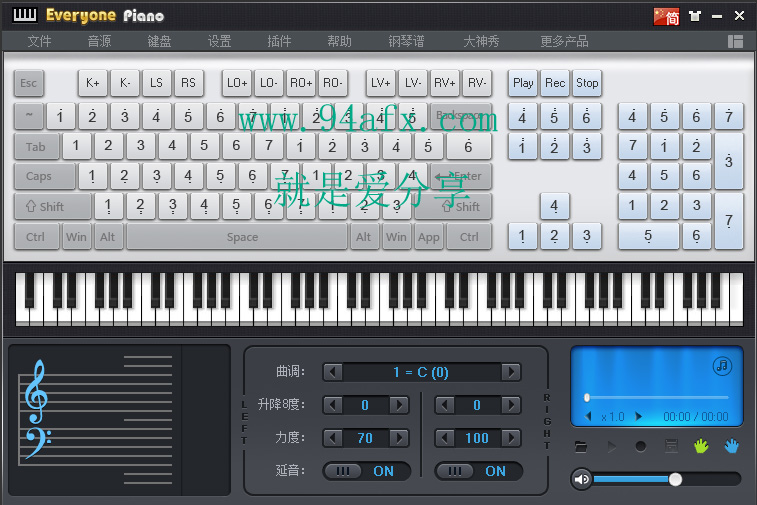Click the Esc key on virtual keyboard

28,83
